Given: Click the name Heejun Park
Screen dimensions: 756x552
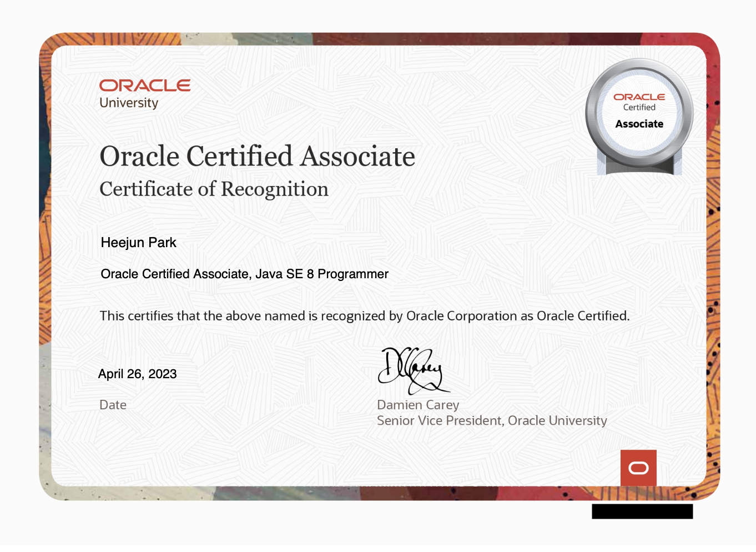Looking at the screenshot, I should (138, 243).
